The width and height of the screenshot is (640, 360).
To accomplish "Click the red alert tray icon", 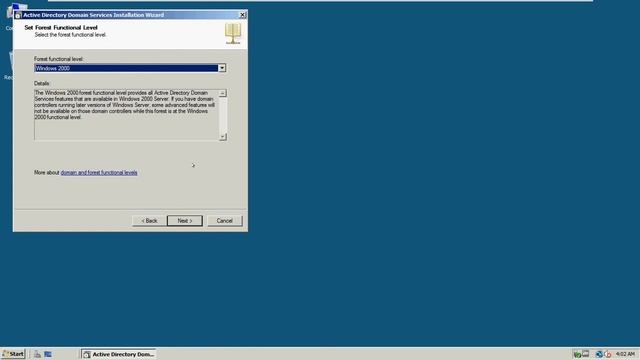I will (608, 354).
